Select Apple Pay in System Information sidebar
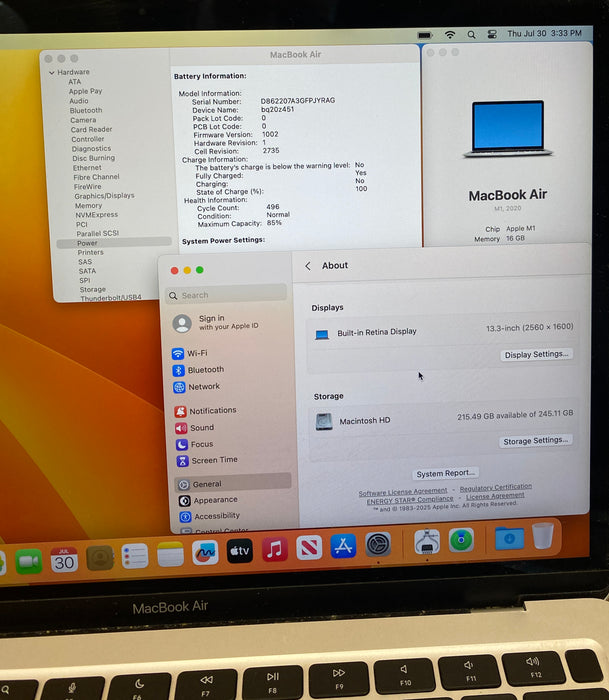Image resolution: width=609 pixels, height=700 pixels. [x=85, y=91]
